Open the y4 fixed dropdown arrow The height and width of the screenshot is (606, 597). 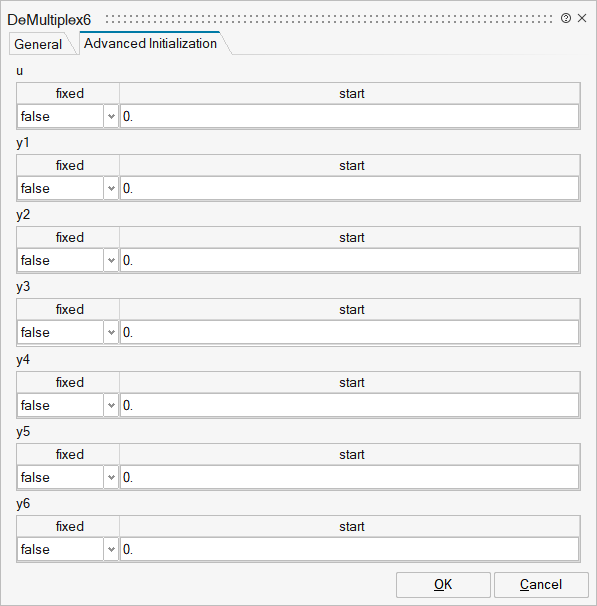(111, 405)
